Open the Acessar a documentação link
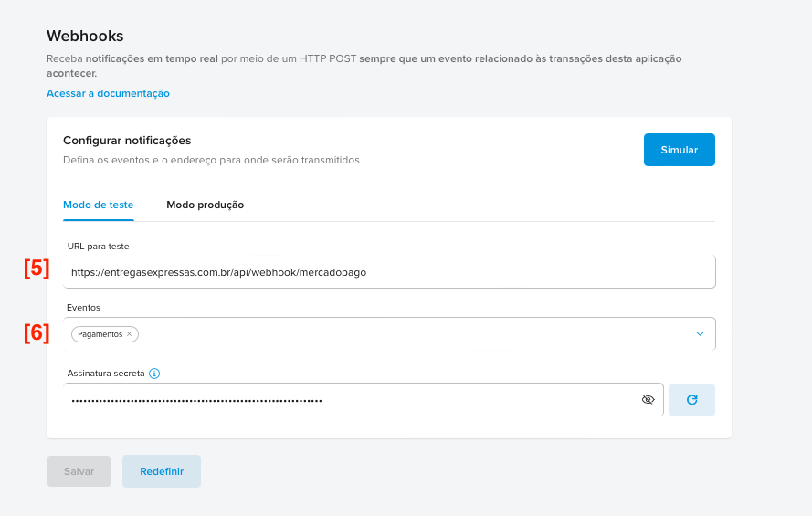The width and height of the screenshot is (812, 516). pyautogui.click(x=108, y=93)
